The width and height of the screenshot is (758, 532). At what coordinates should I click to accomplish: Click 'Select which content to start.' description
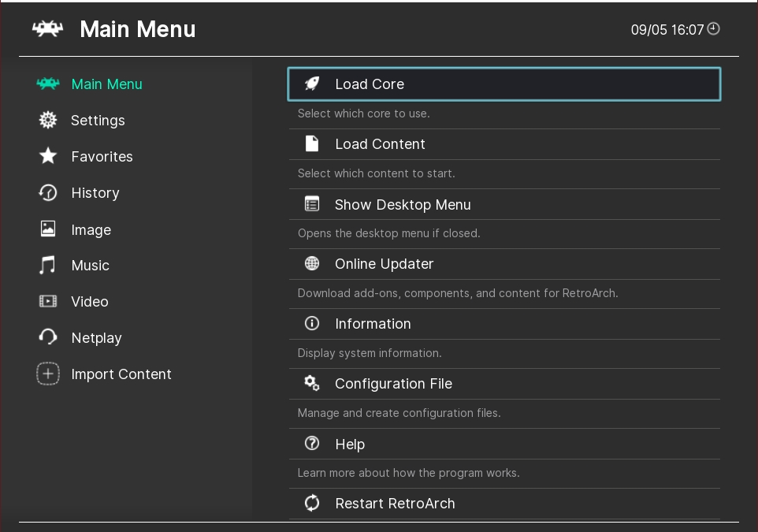[376, 173]
